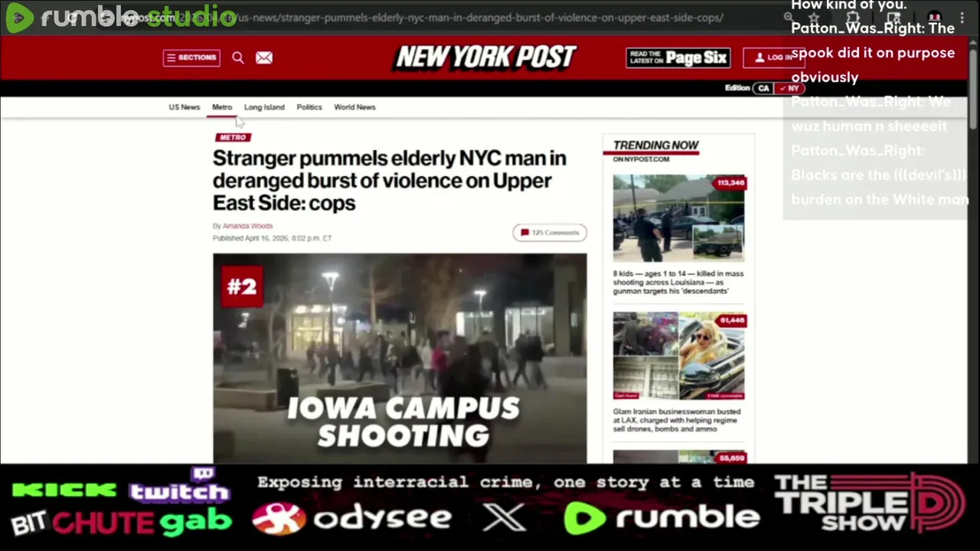
Task: Click the published date text
Action: pos(272,238)
